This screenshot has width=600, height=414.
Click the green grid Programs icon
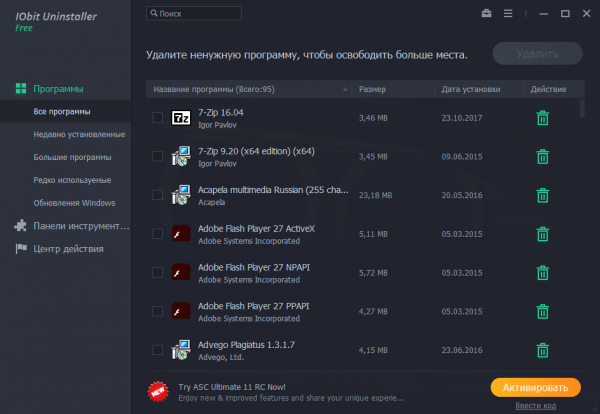(x=21, y=88)
